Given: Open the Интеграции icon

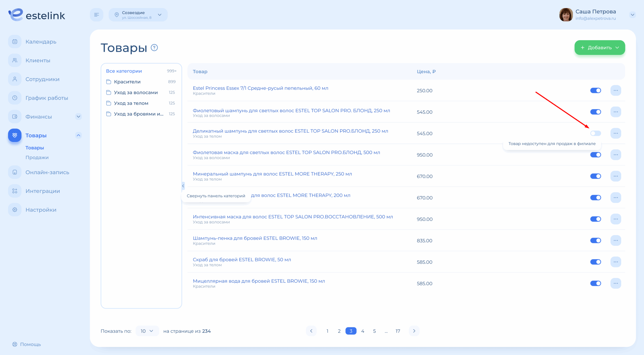Looking at the screenshot, I should click(15, 191).
